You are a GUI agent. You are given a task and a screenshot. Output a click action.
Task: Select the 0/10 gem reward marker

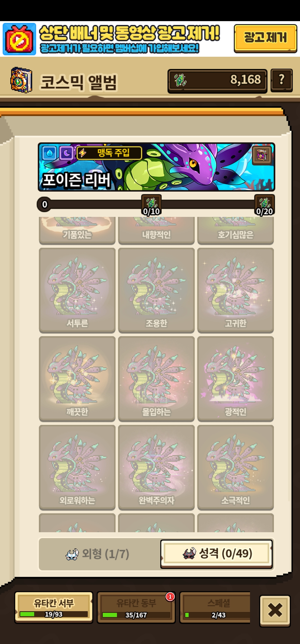click(151, 205)
